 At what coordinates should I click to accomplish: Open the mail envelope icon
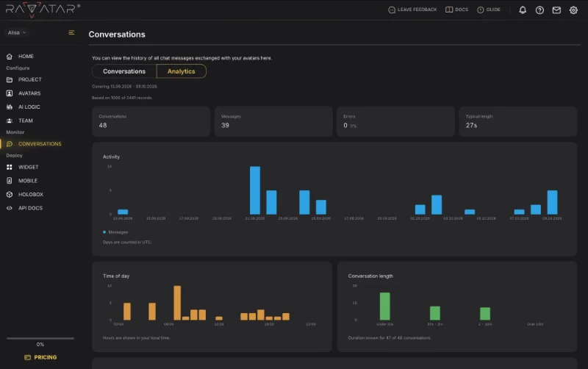(x=556, y=10)
